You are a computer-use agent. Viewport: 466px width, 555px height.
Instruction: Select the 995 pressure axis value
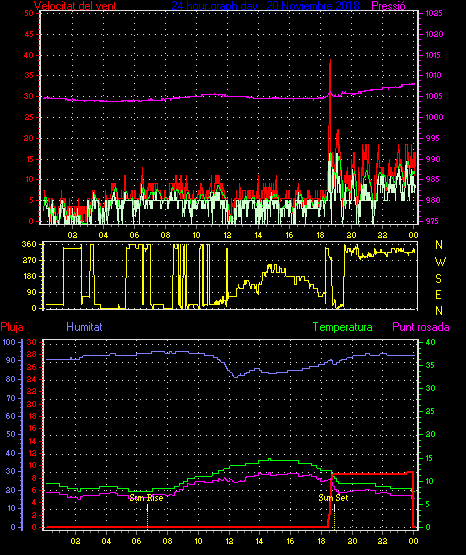click(x=432, y=138)
